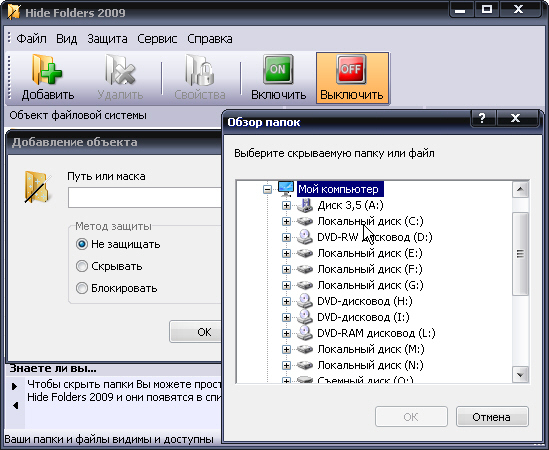Click the disc icon of DVD-дисковод (I:)

(x=305, y=317)
